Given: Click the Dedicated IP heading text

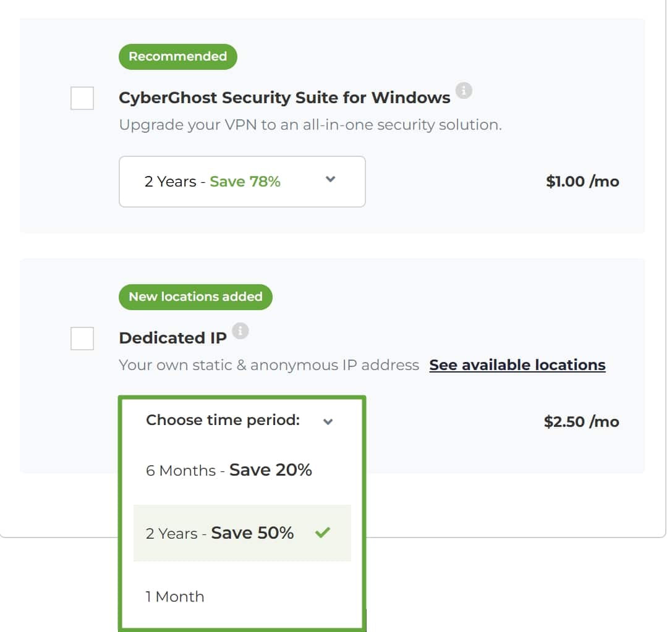Looking at the screenshot, I should 172,338.
